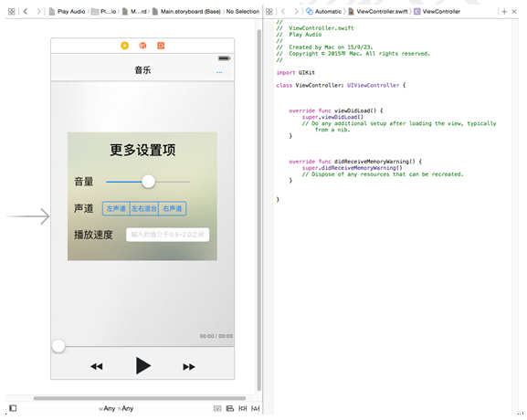The height and width of the screenshot is (420, 527).
Task: Open the No Selection jump bar item
Action: click(243, 12)
